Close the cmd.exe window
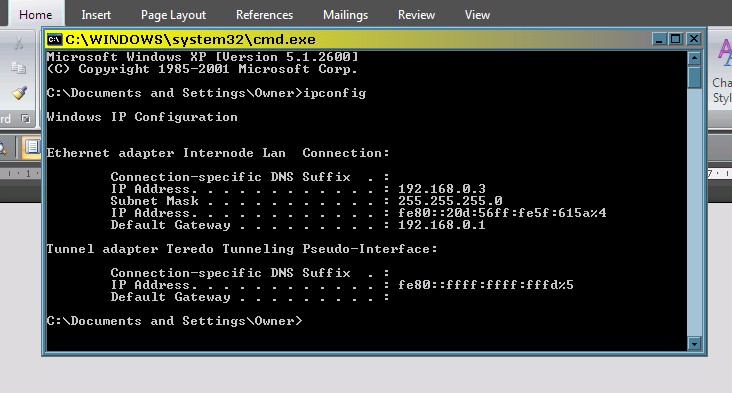732x393 pixels. point(694,39)
